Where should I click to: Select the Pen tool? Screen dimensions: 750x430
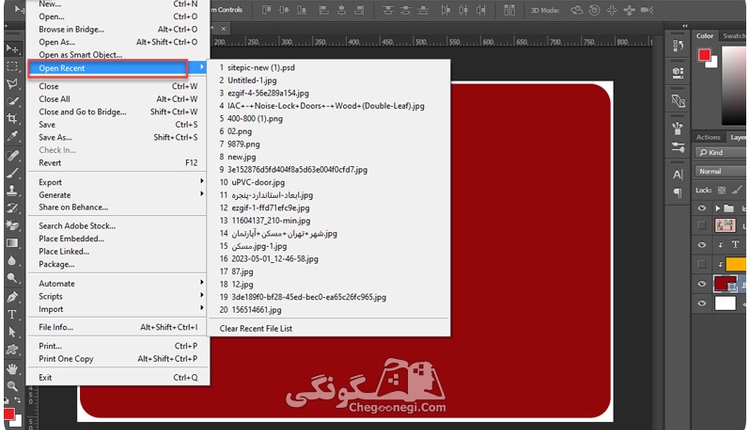pyautogui.click(x=12, y=297)
